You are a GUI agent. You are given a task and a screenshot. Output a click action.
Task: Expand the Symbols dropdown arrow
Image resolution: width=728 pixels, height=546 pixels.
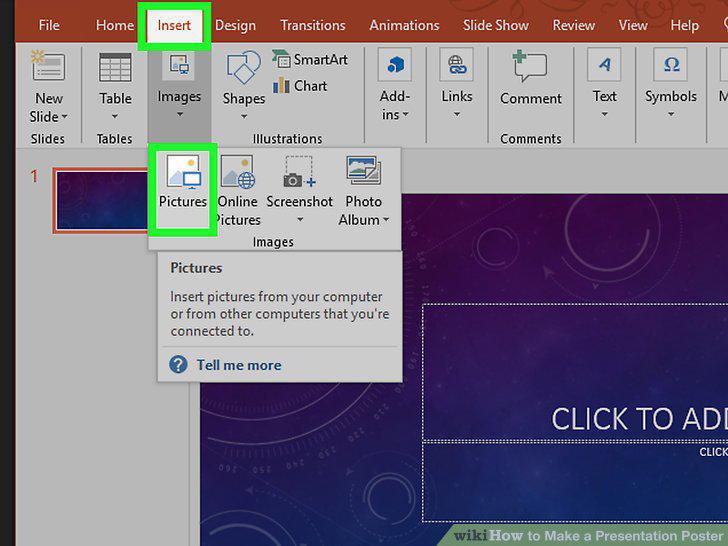click(x=671, y=114)
